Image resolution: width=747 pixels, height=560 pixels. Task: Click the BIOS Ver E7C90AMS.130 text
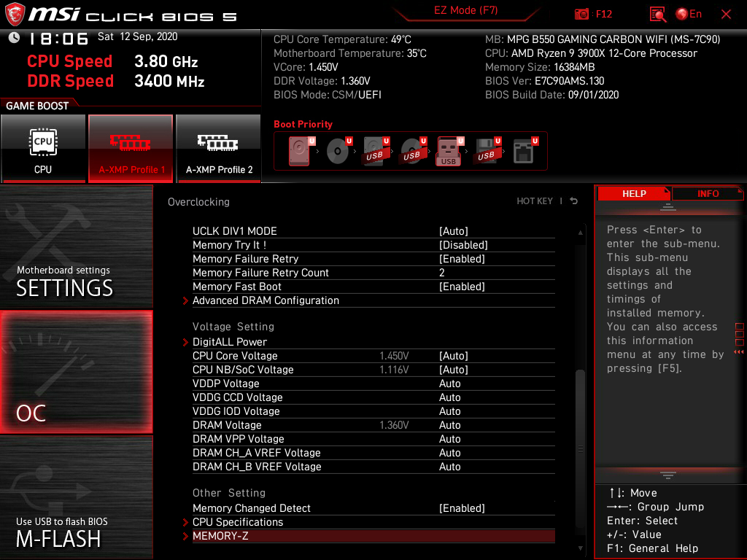(x=544, y=81)
